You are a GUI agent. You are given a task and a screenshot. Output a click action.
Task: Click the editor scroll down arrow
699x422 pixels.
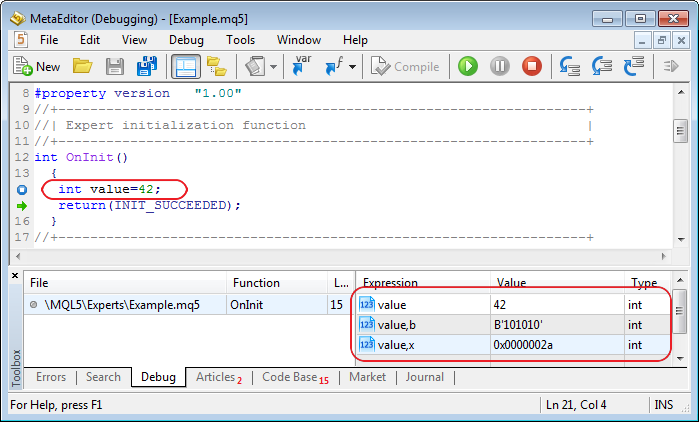coord(681,240)
